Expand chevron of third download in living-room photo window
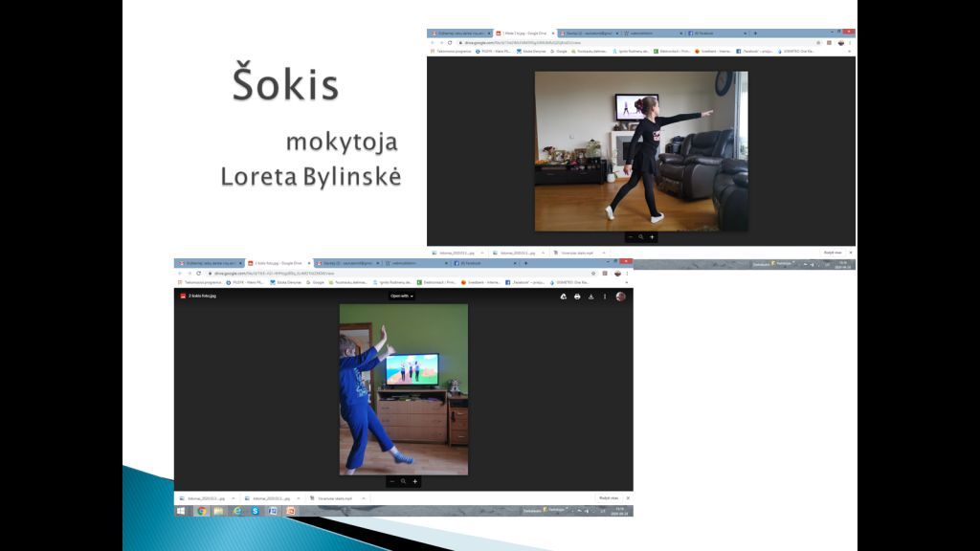Screen dimensions: 980x551 tap(603, 253)
